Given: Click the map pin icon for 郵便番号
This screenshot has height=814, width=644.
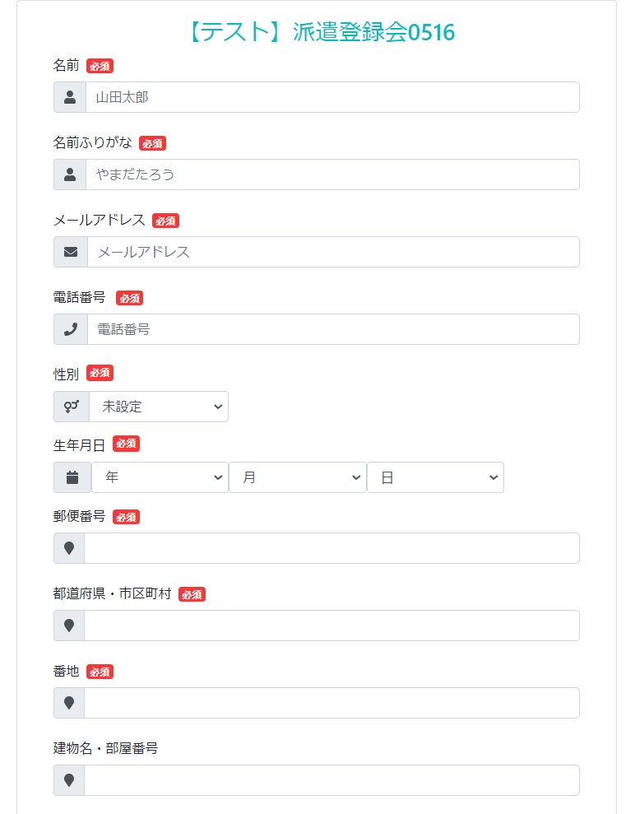Looking at the screenshot, I should [x=69, y=548].
